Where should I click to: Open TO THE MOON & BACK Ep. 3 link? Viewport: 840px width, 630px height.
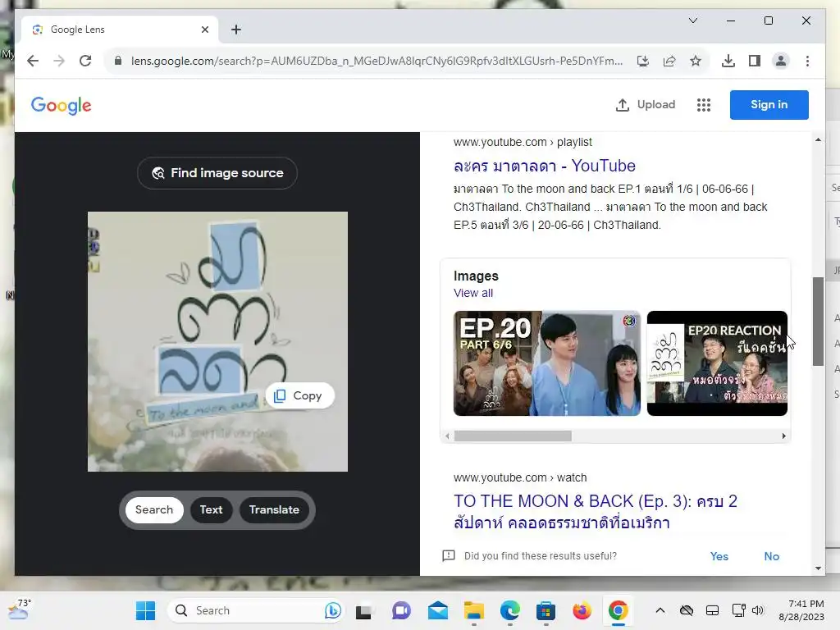coord(596,512)
